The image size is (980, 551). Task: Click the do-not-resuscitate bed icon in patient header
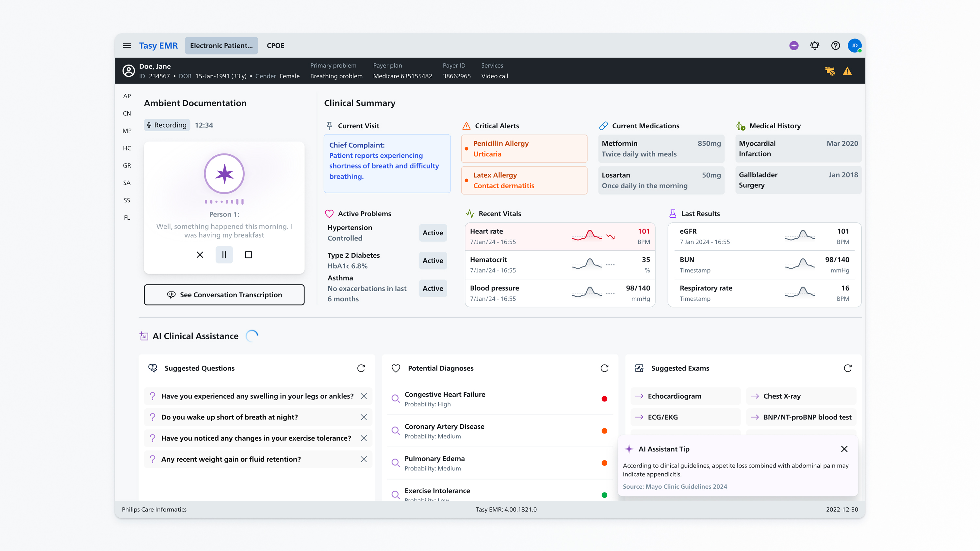(830, 71)
